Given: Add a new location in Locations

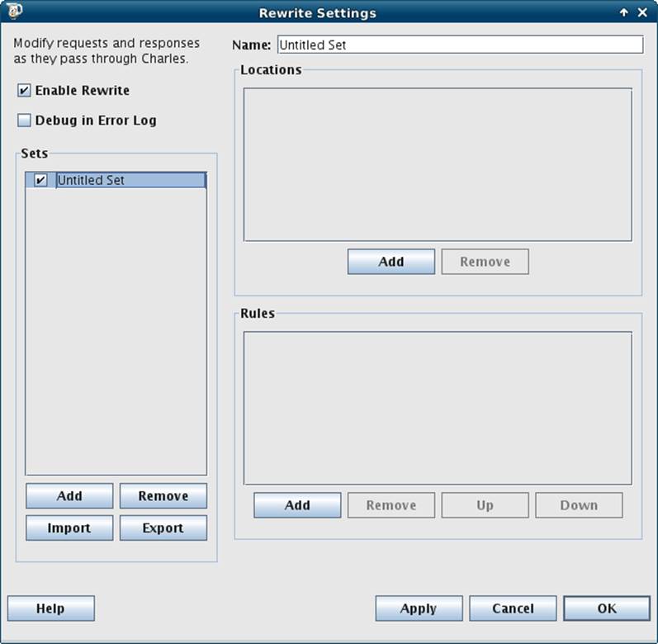Looking at the screenshot, I should pos(391,262).
